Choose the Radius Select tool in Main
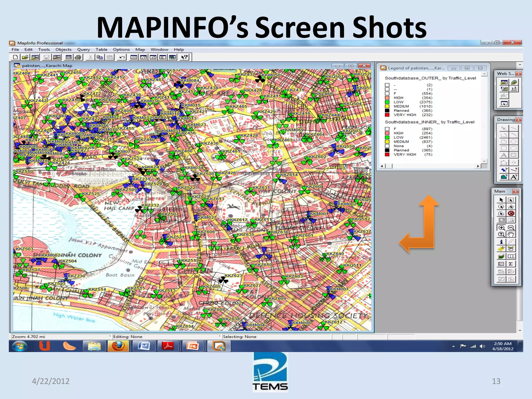The width and height of the screenshot is (532, 399). tap(501, 207)
